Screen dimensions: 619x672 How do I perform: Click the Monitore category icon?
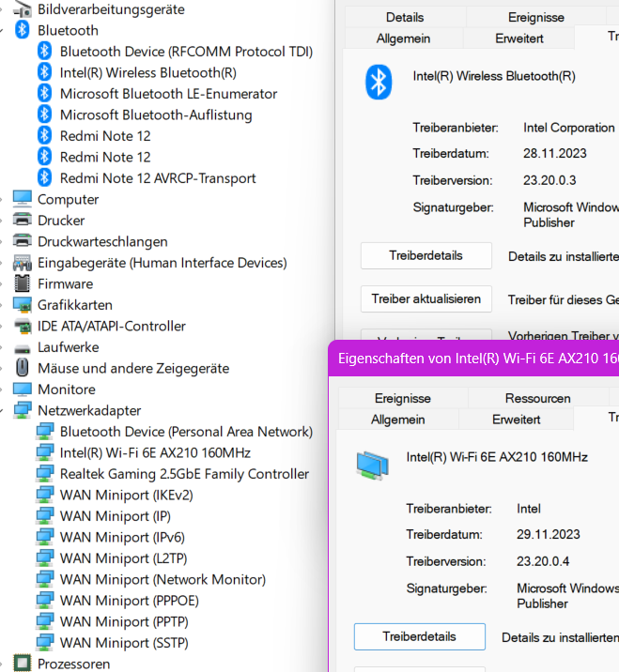pyautogui.click(x=22, y=389)
